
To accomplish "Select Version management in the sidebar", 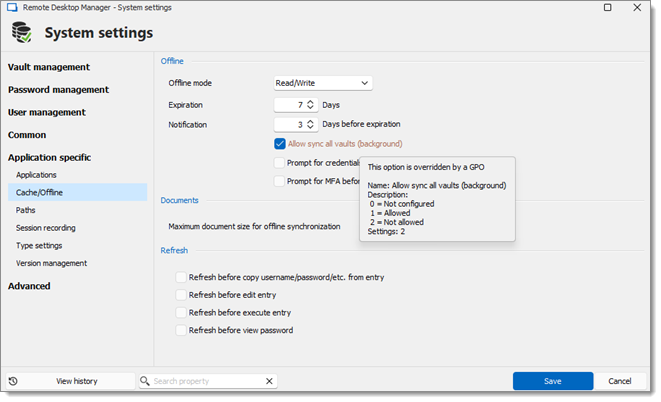I will click(x=51, y=263).
